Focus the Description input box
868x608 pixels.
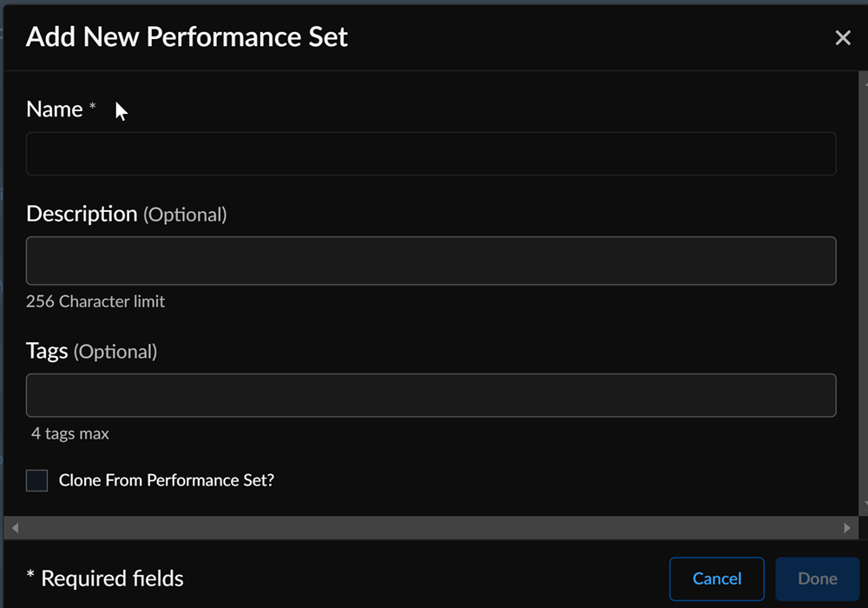431,261
